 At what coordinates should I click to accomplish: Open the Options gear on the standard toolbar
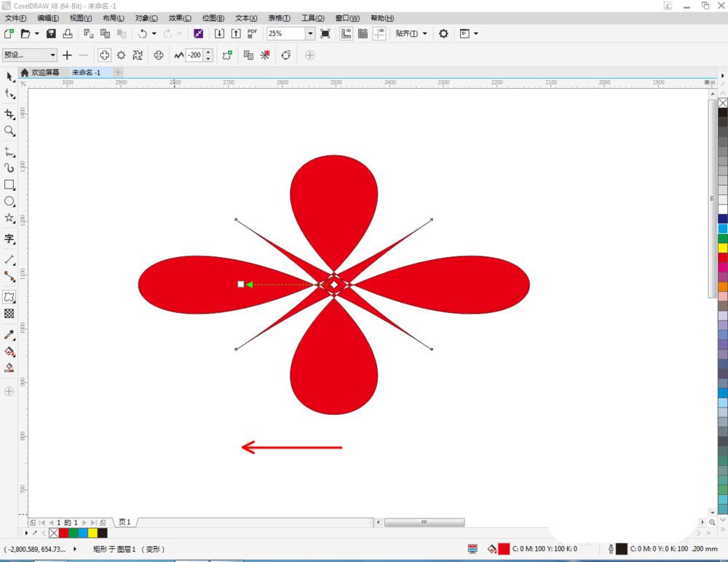coord(444,33)
